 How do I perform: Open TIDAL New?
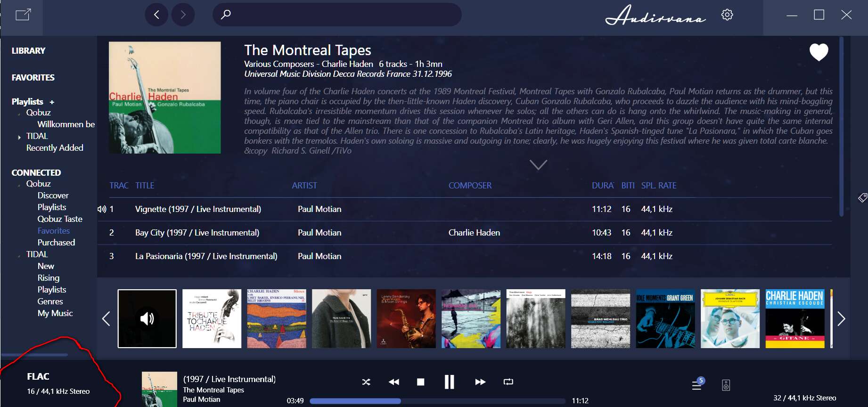(x=46, y=266)
